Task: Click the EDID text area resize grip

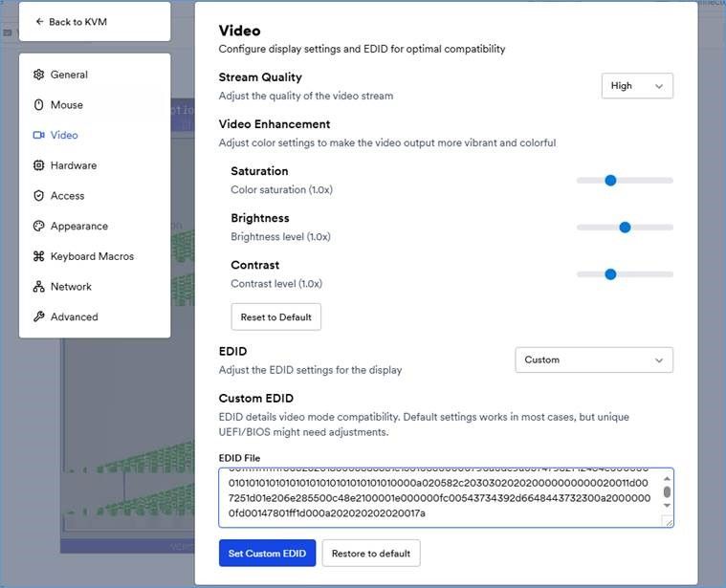Action: [x=669, y=522]
